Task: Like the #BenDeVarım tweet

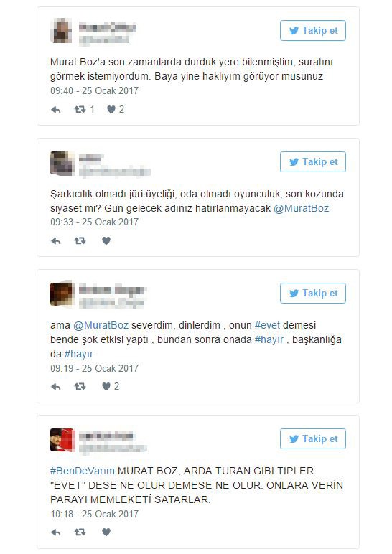Action: pos(106,532)
